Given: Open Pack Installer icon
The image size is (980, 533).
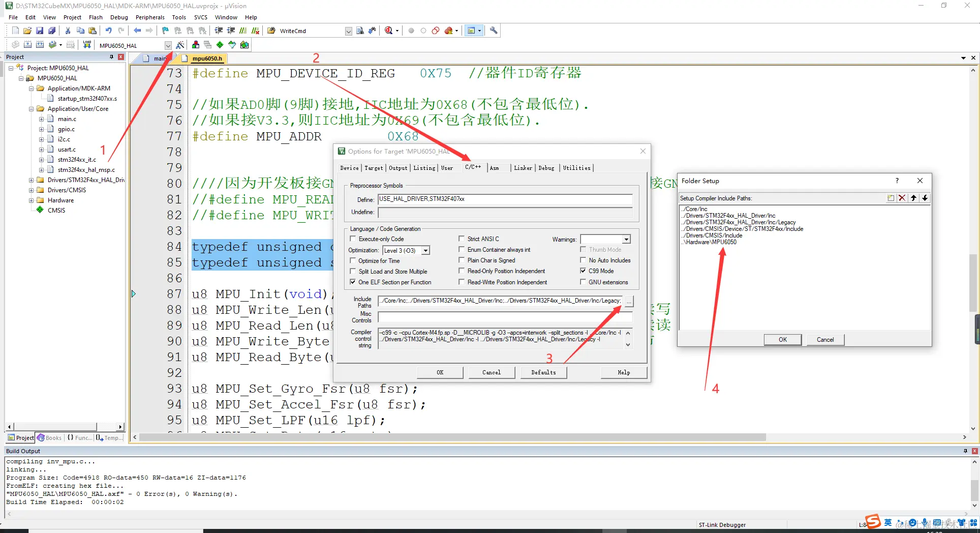Looking at the screenshot, I should [244, 45].
